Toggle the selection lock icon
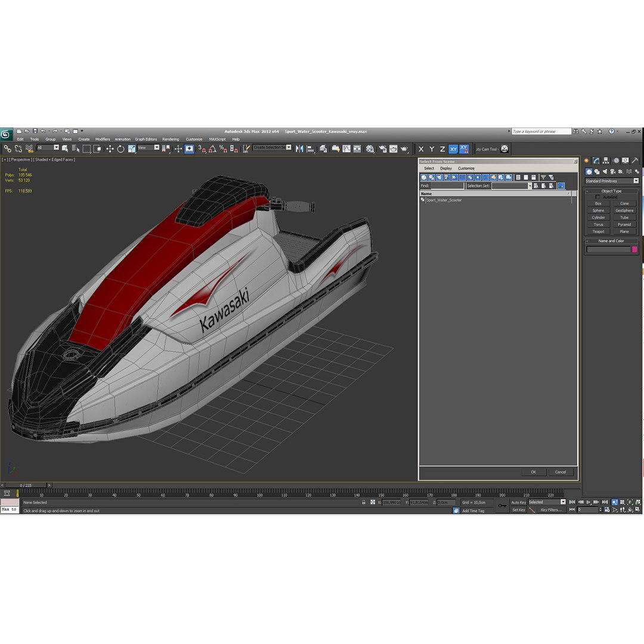644x644 pixels. [x=364, y=502]
